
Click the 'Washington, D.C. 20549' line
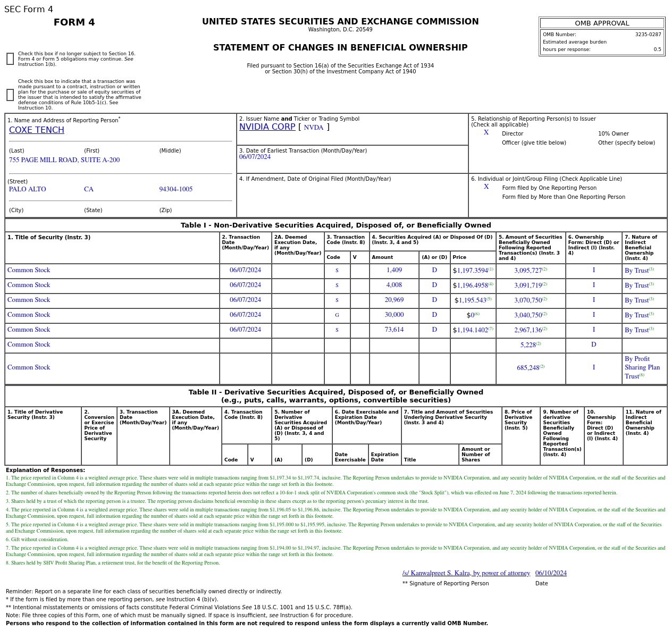(340, 30)
